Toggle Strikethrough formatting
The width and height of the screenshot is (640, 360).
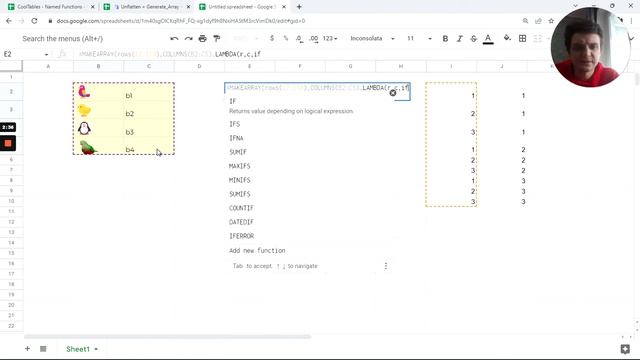473,38
